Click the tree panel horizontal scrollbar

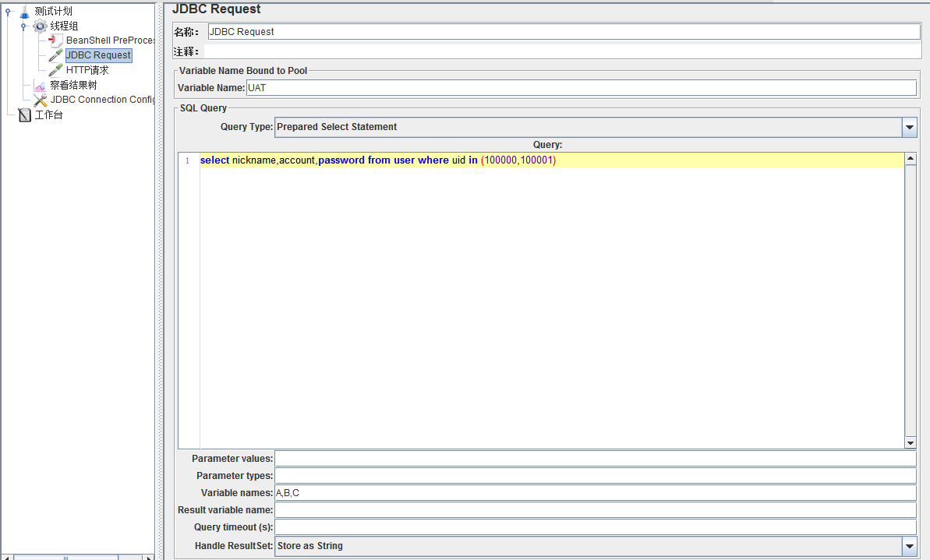click(x=65, y=558)
